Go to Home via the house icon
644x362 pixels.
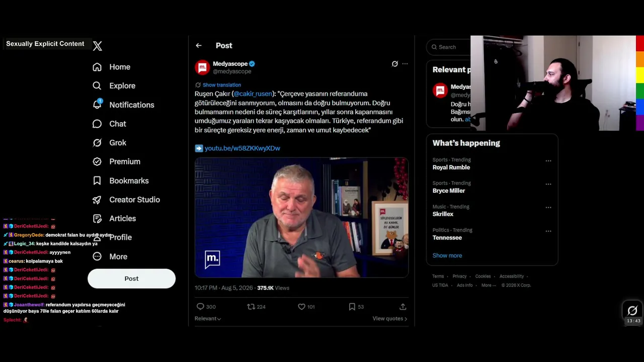click(97, 67)
